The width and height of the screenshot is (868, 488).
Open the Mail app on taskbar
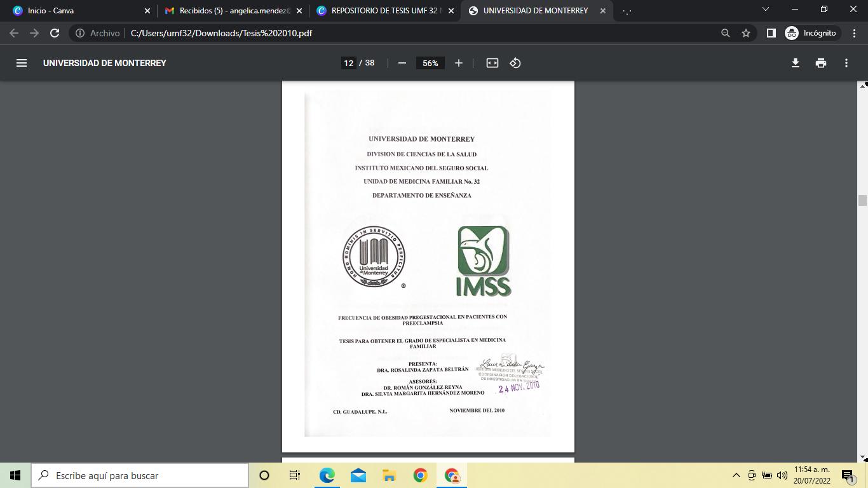click(358, 475)
